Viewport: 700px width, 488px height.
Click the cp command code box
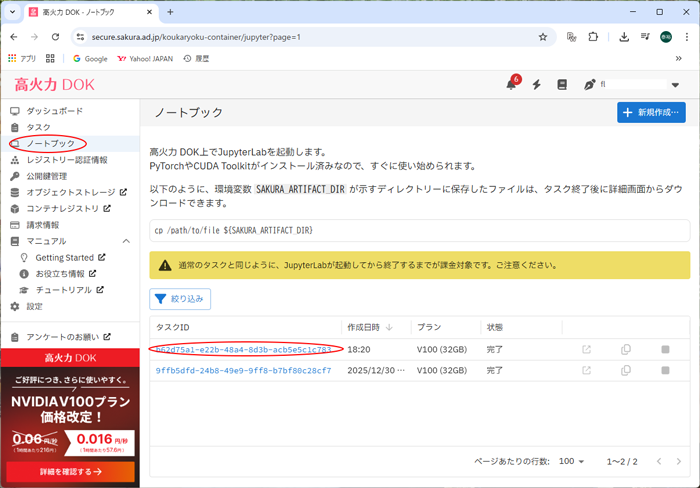coord(420,230)
